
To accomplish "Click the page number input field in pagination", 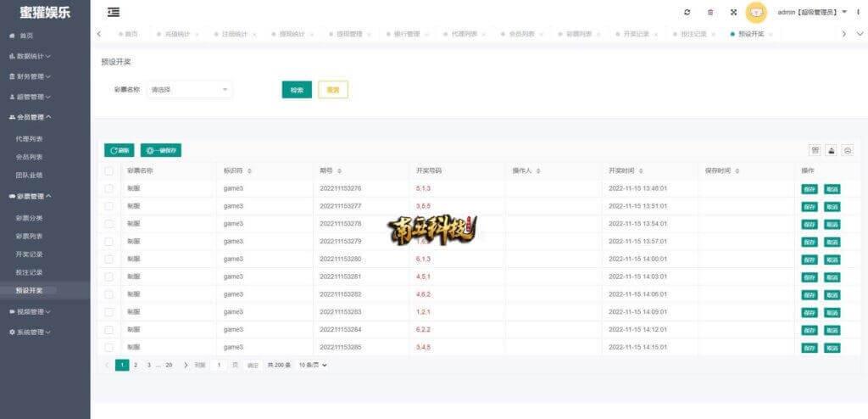I will click(219, 365).
